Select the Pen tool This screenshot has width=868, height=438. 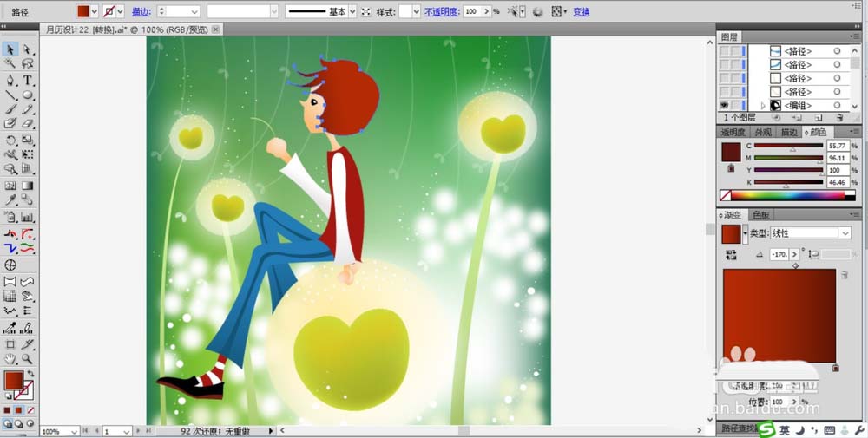point(10,81)
